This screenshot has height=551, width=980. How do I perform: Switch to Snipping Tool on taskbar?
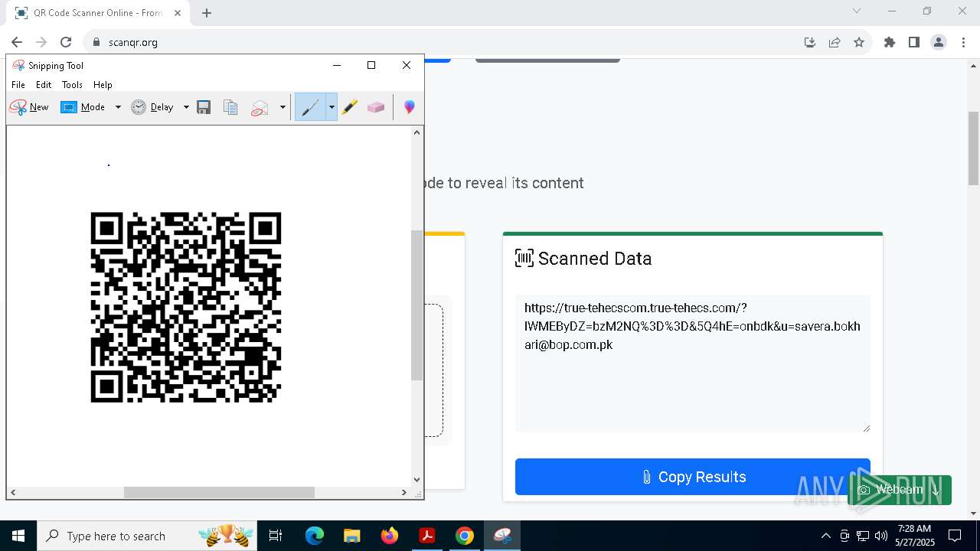click(x=502, y=536)
